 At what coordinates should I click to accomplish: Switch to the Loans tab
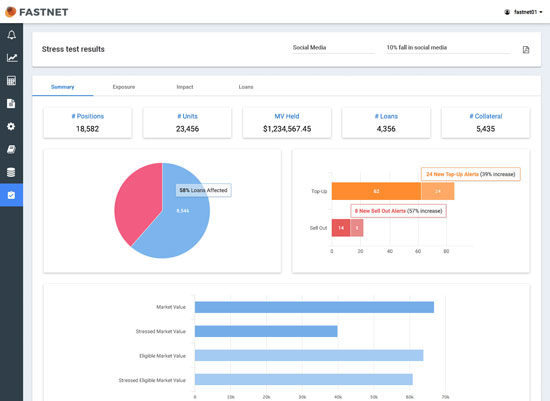pos(246,87)
